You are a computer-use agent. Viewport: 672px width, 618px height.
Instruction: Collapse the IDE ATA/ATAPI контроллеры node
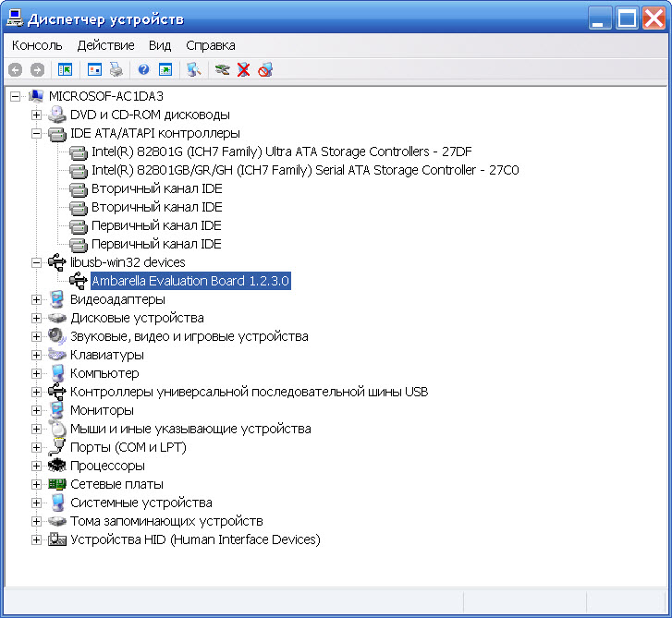tap(36, 133)
